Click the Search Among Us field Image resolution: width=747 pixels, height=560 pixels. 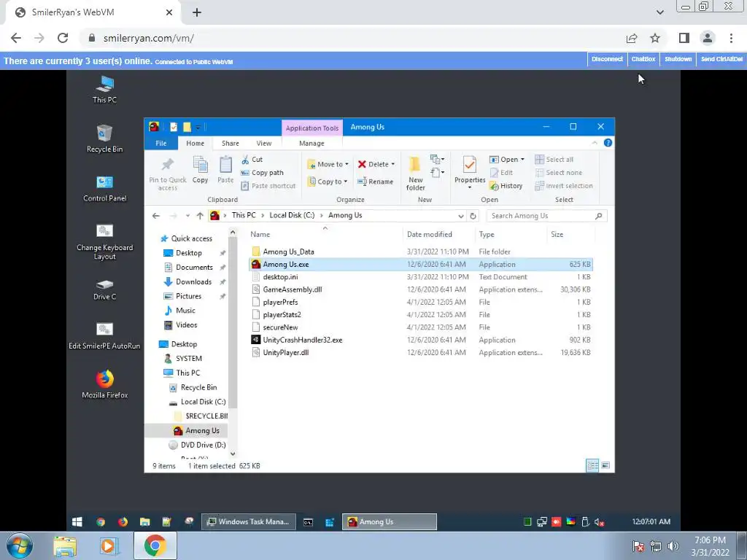pyautogui.click(x=546, y=216)
